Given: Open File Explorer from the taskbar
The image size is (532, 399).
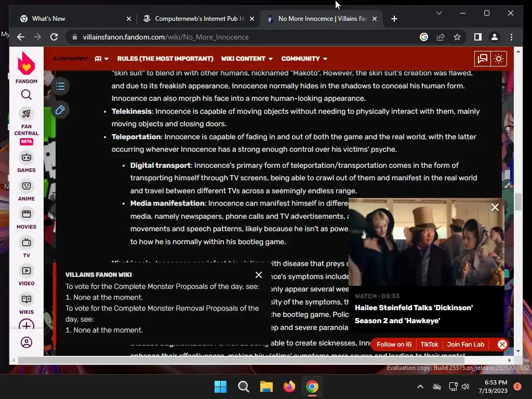Looking at the screenshot, I should point(267,387).
